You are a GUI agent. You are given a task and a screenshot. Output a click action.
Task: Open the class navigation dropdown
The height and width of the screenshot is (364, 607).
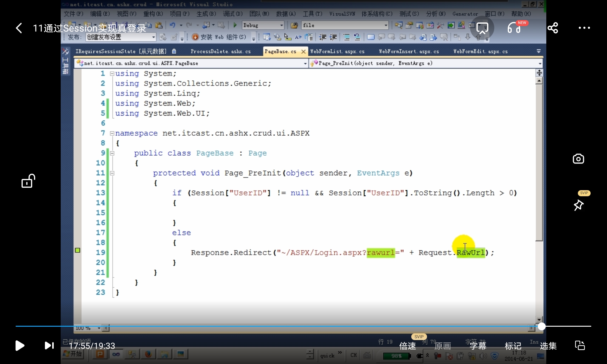pos(305,63)
